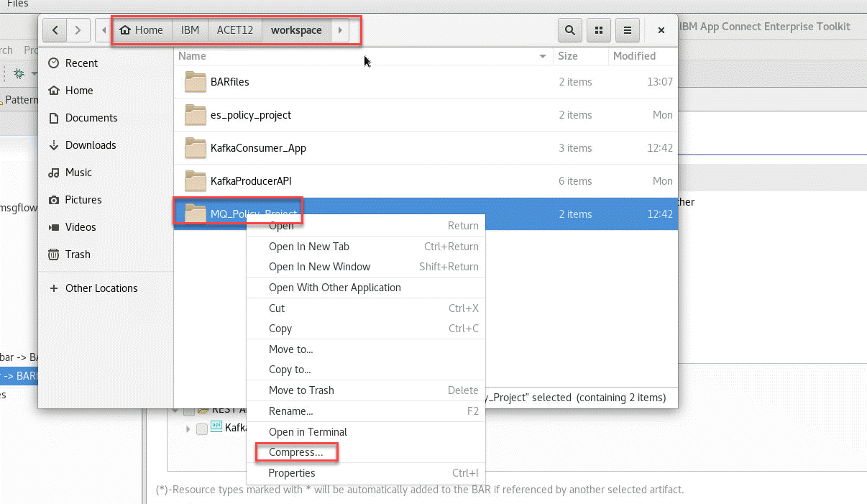Select the BARfiles folder
The image size is (867, 504).
[229, 82]
